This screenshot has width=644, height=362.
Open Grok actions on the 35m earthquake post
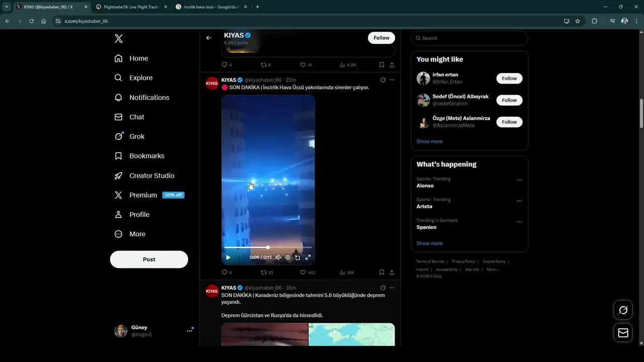click(x=383, y=288)
